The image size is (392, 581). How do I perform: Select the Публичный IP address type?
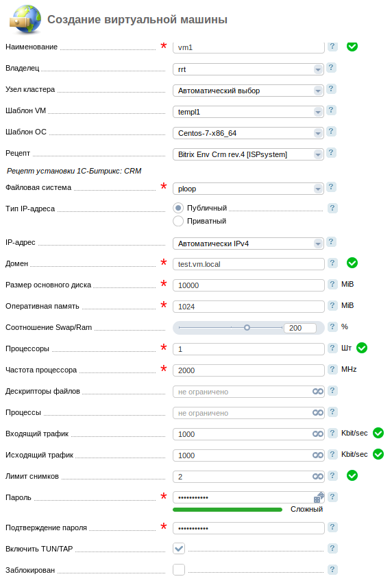pyautogui.click(x=178, y=208)
